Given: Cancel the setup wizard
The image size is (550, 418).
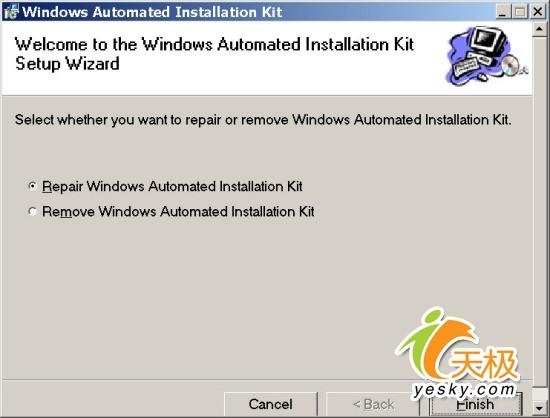Looking at the screenshot, I should (270, 404).
